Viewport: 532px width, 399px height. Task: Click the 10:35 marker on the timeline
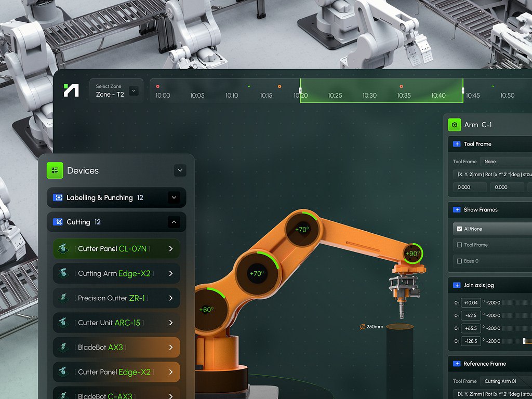coord(404,95)
